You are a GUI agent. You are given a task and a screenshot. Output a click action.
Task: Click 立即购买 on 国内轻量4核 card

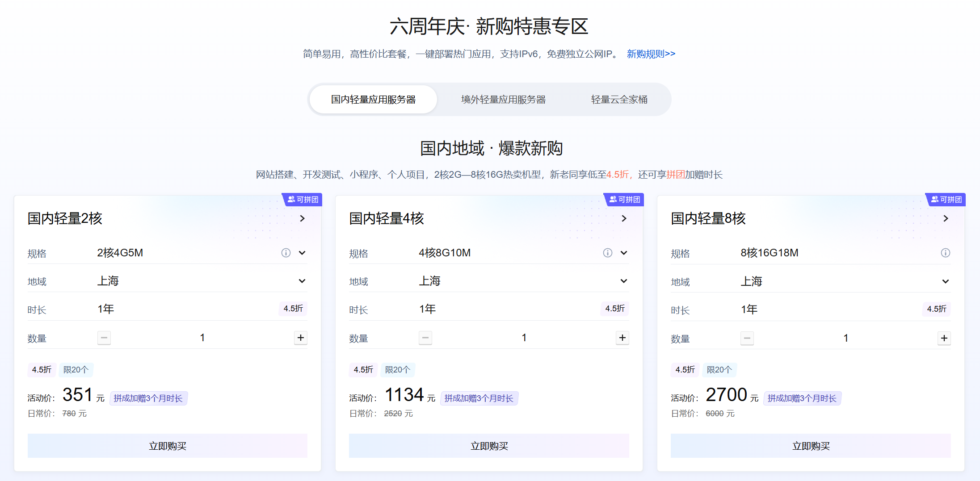point(489,446)
